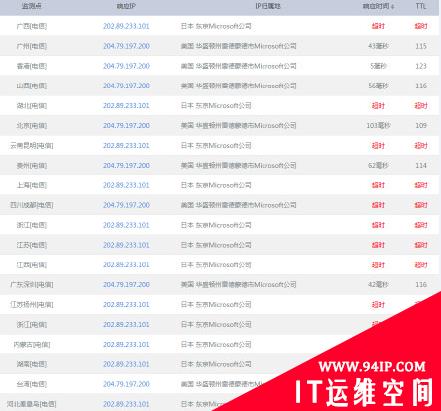Open the IP link in the 江西[电信] row

click(x=126, y=265)
